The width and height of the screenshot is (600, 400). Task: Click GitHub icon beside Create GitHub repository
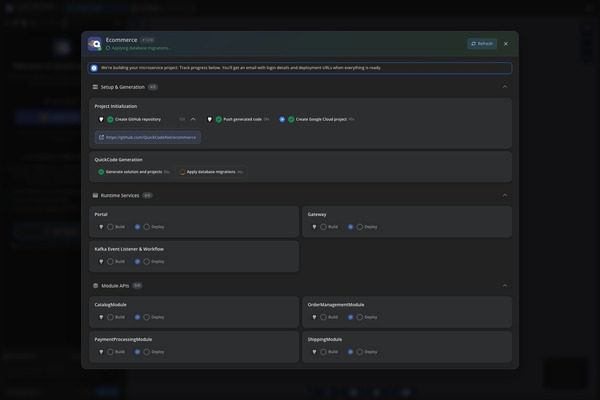[x=101, y=119]
